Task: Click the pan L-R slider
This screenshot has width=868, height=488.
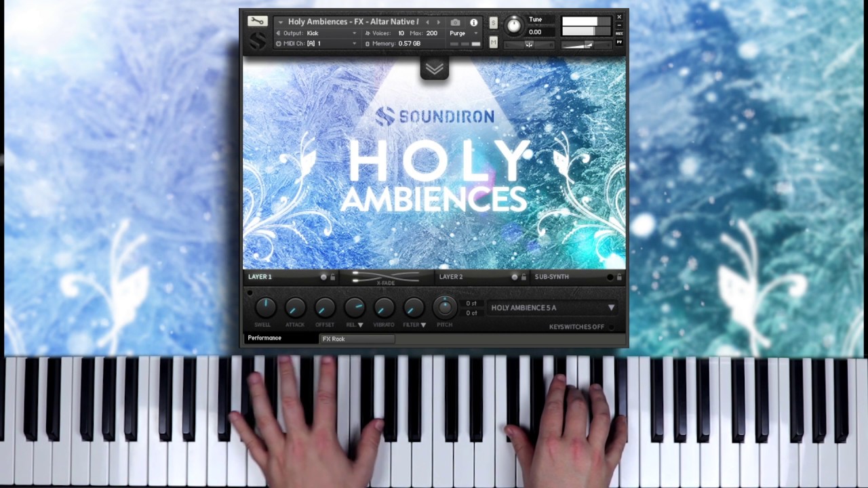Action: coord(529,45)
